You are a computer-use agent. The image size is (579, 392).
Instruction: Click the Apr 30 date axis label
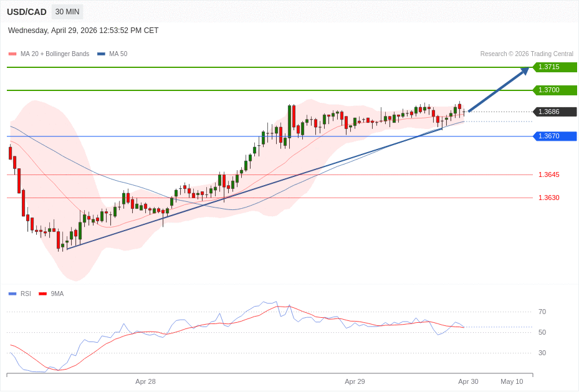pos(468,381)
